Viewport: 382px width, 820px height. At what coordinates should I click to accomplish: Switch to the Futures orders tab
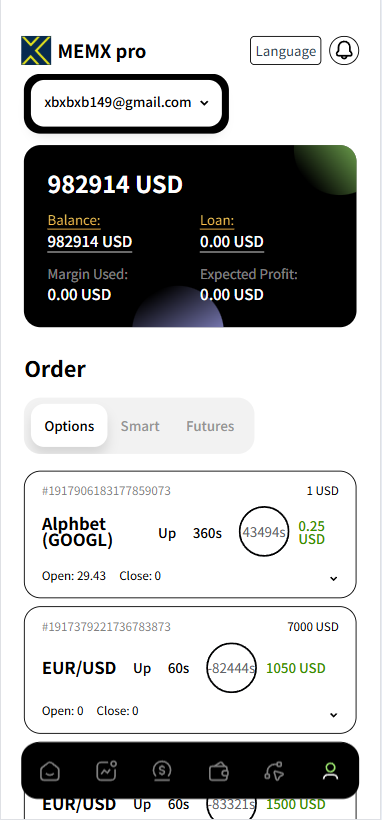[210, 426]
